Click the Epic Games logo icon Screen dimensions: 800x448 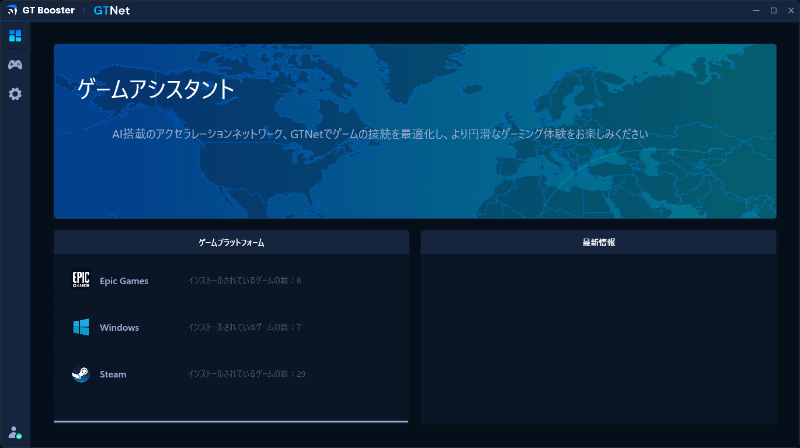[81, 280]
